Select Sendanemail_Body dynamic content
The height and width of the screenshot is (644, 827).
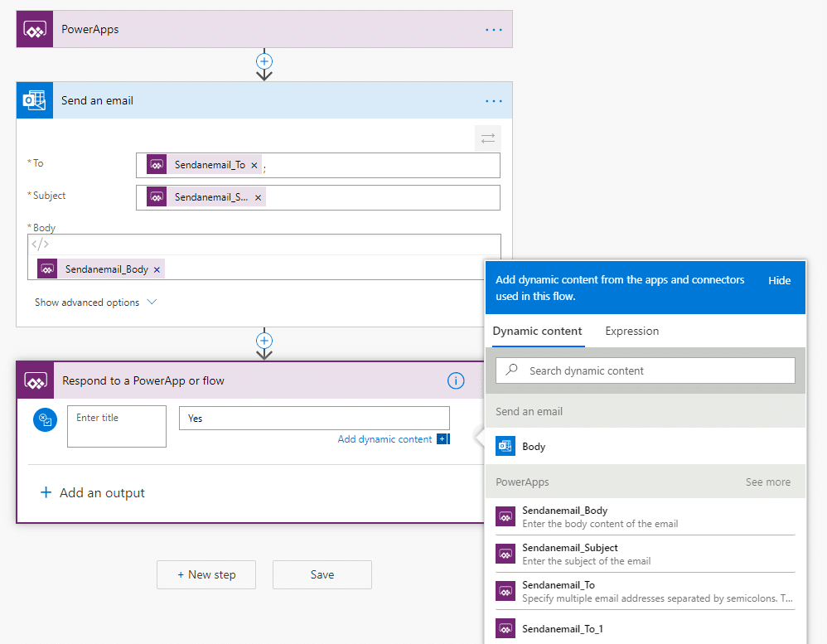tap(645, 517)
